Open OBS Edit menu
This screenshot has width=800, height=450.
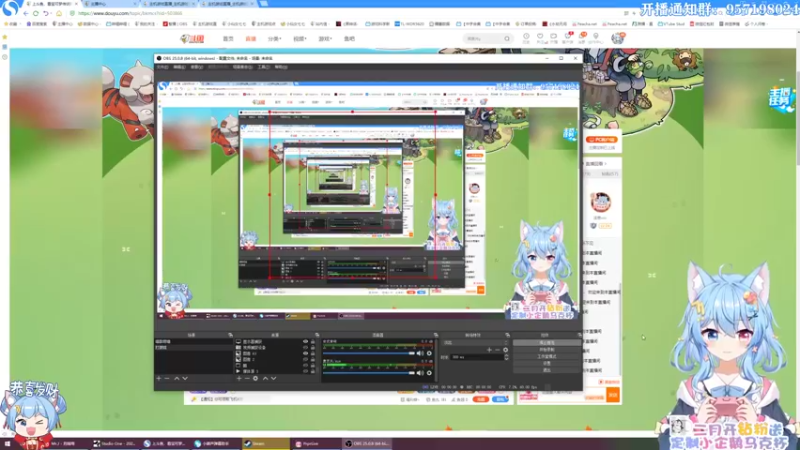179,67
